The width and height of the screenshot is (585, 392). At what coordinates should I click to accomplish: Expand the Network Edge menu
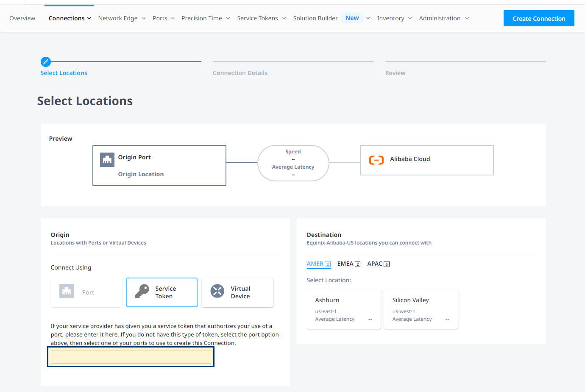(x=122, y=18)
